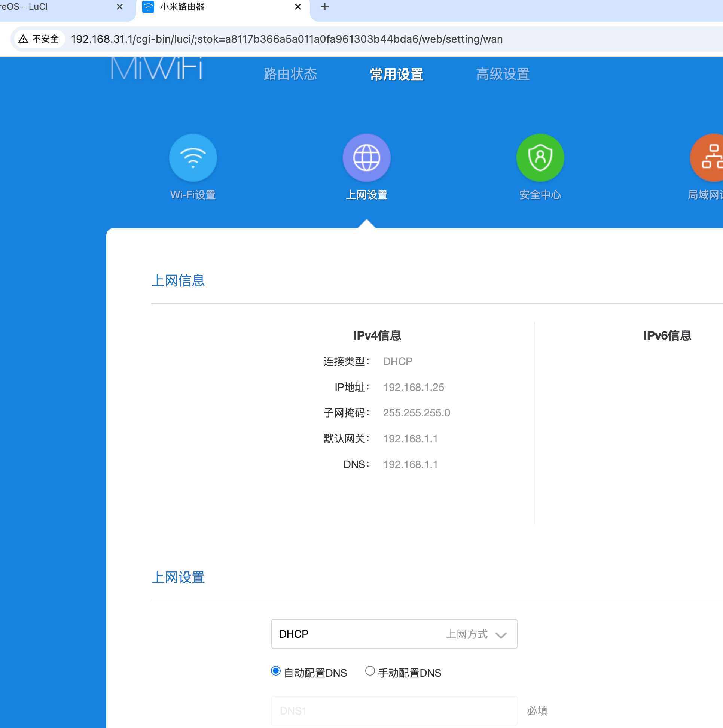This screenshot has height=728, width=723.
Task: Click the browser address bar URL
Action: pos(286,39)
